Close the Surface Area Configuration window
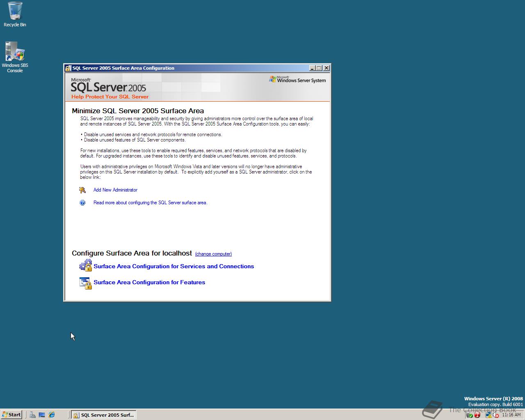Image resolution: width=525 pixels, height=420 pixels. click(326, 68)
